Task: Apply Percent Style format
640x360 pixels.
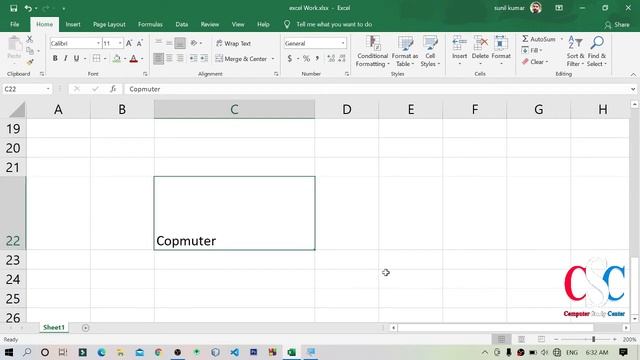Action: 307,58
